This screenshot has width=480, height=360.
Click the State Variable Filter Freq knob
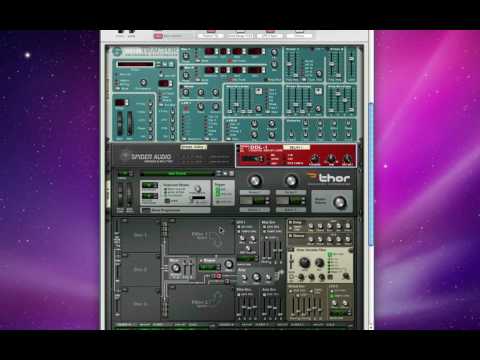pos(304,262)
